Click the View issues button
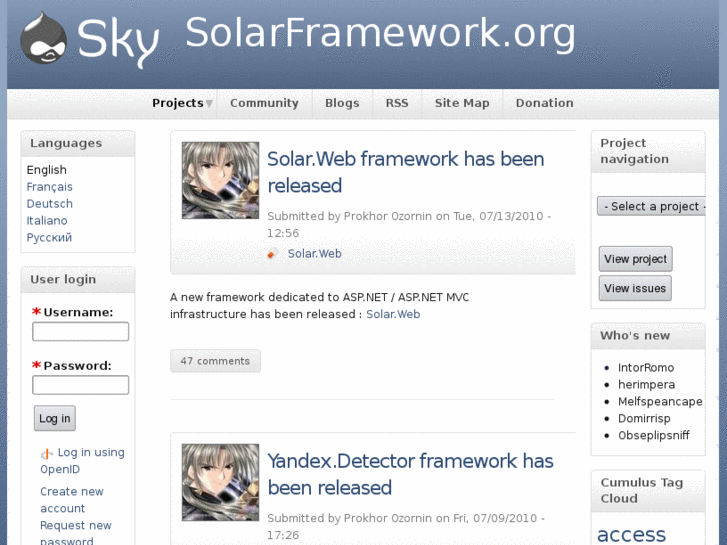This screenshot has height=545, width=727. coord(635,288)
